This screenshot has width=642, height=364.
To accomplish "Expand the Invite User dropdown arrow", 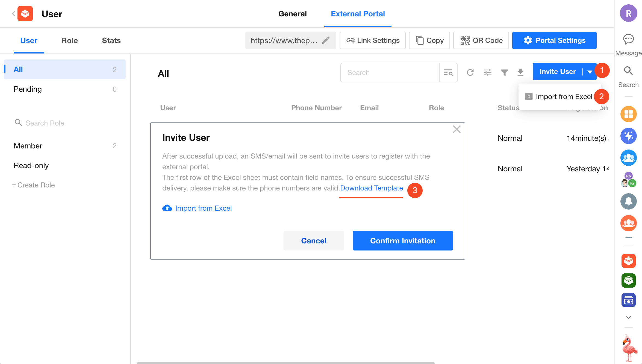I will [x=590, y=72].
